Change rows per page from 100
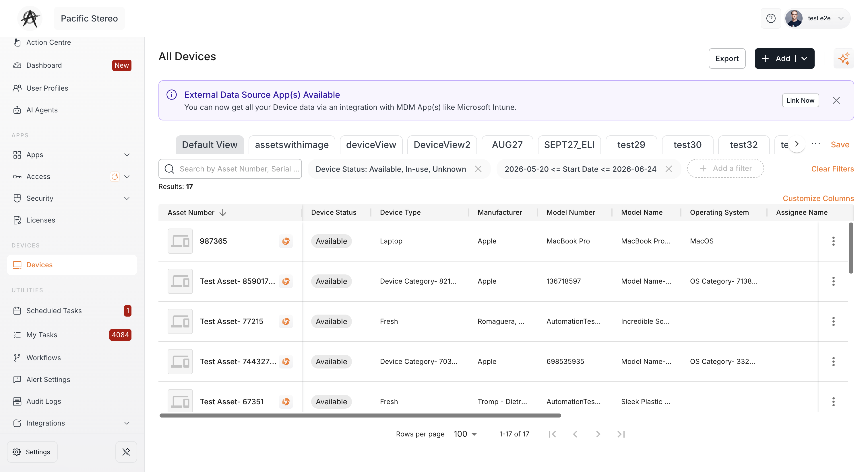Viewport: 868px width, 472px height. pos(465,434)
